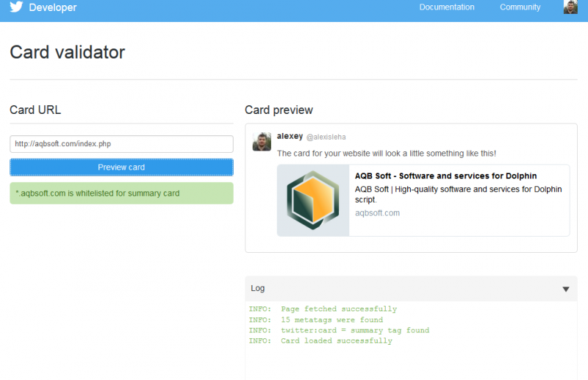Click the card title AQB Soft - Software and services

tap(446, 176)
